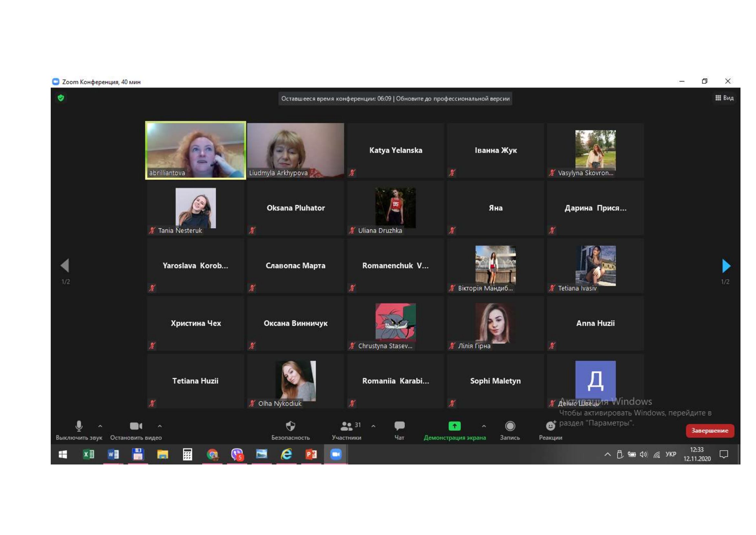Open the Chat panel
Screen dimensions: 756x535
coord(399,426)
